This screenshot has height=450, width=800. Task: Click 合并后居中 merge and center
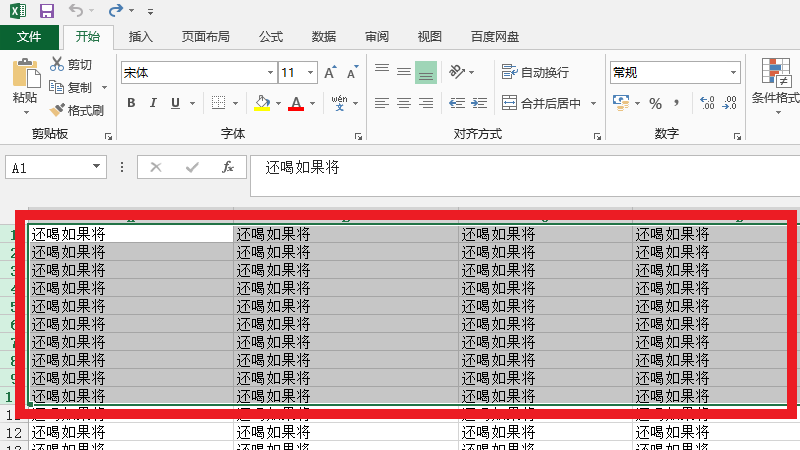[x=541, y=103]
